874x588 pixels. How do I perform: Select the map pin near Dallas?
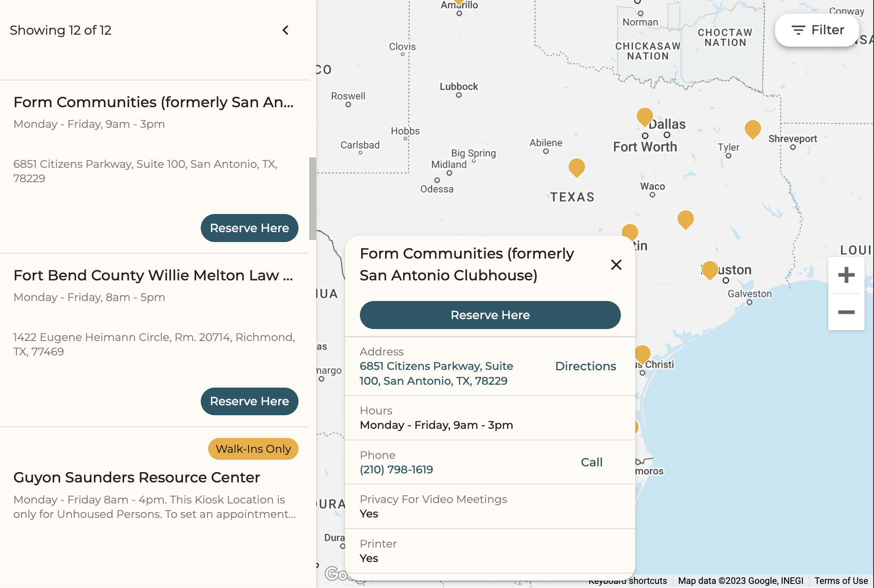[x=644, y=117]
